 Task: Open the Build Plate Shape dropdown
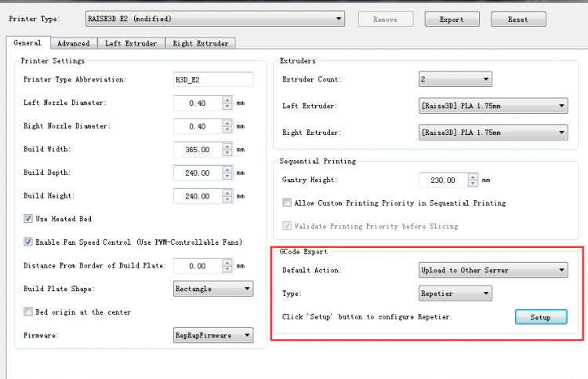[213, 289]
